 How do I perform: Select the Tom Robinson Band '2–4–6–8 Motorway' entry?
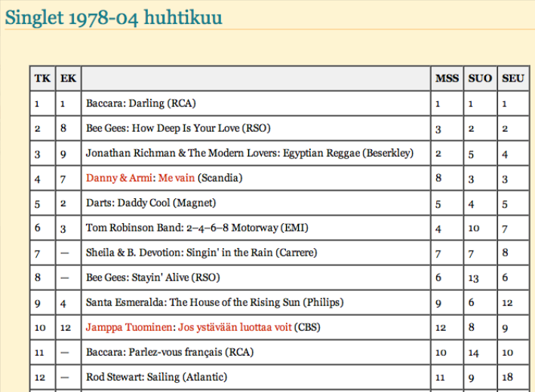pyautogui.click(x=197, y=228)
